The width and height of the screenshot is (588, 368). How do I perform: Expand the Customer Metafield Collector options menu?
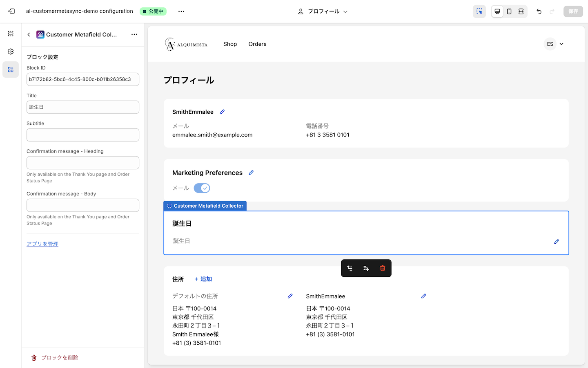point(134,34)
